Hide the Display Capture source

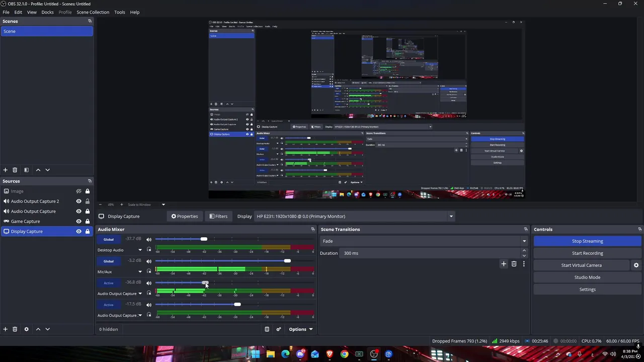[x=78, y=231]
